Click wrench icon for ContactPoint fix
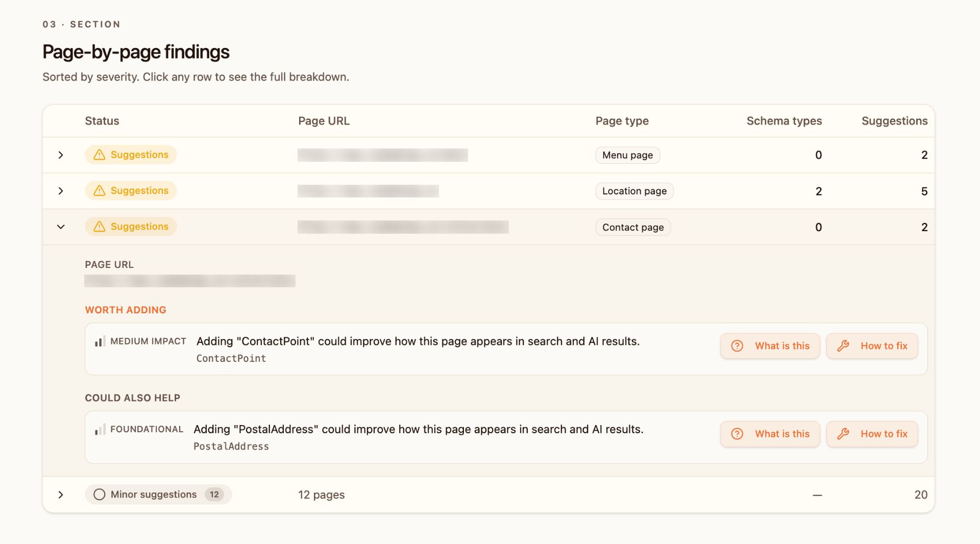Screen dimensions: 980x544 coord(843,346)
